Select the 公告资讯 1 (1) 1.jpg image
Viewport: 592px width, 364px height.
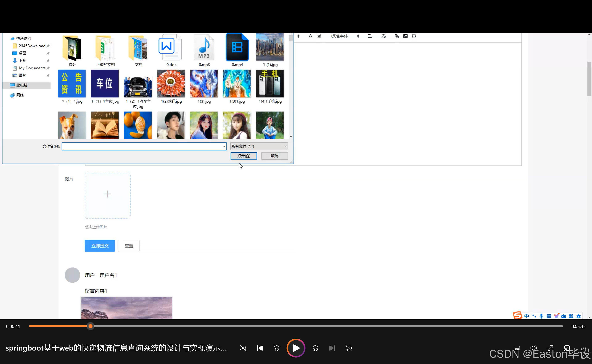click(72, 87)
